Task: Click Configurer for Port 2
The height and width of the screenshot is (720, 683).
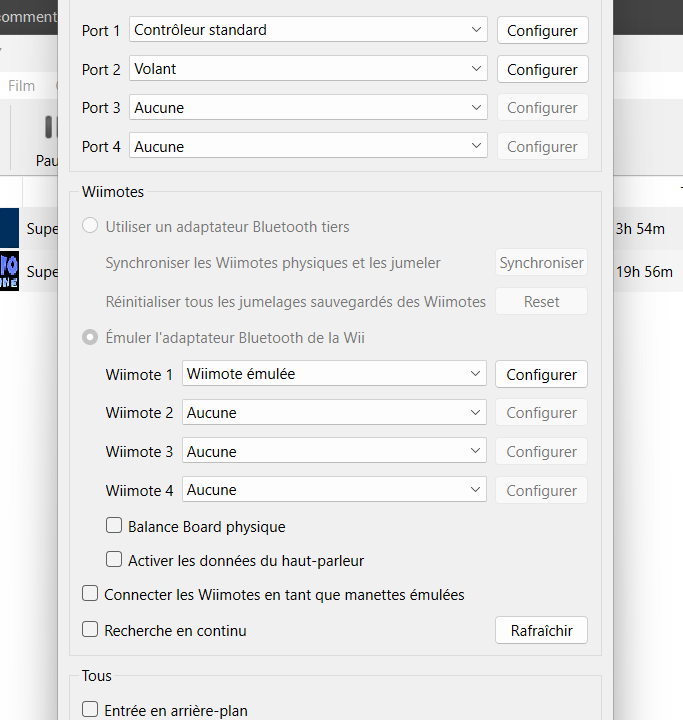Action: (542, 70)
